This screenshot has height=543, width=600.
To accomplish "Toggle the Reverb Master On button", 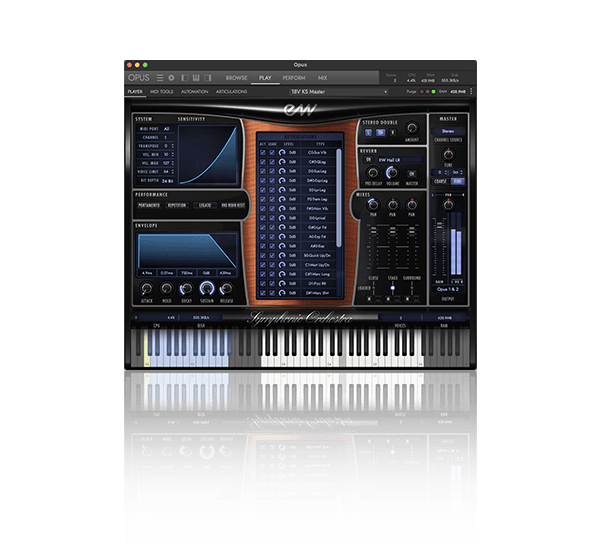I will [412, 173].
